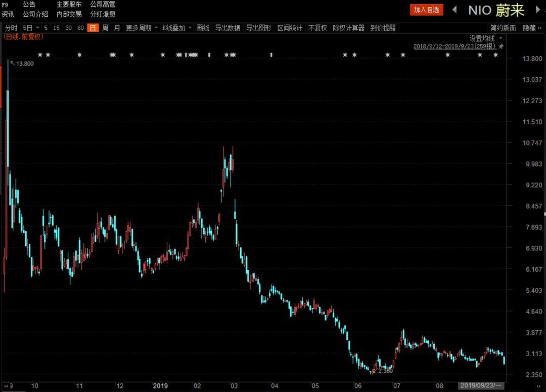
Task: Open the 分红派息 tab
Action: click(103, 14)
